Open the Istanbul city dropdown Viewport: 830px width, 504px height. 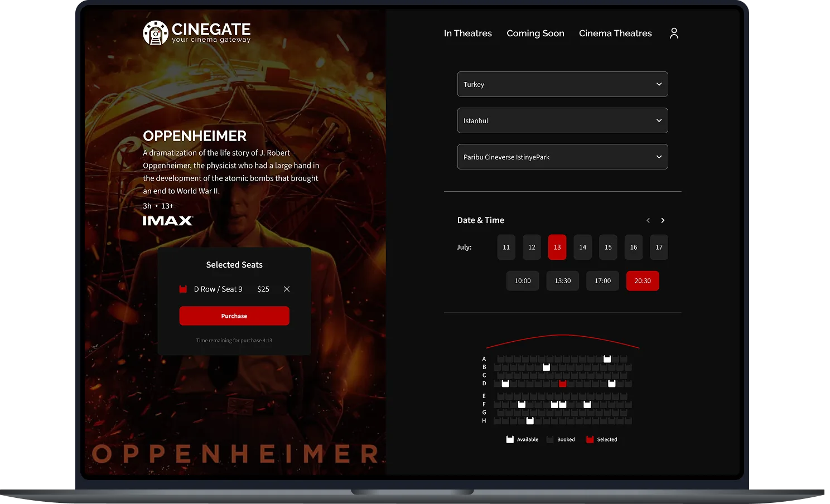point(562,120)
